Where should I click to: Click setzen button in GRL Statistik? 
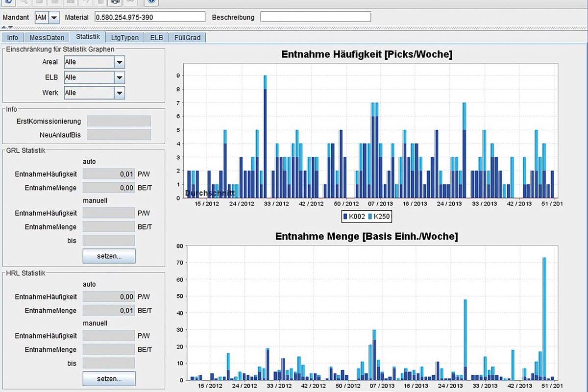[x=109, y=256]
